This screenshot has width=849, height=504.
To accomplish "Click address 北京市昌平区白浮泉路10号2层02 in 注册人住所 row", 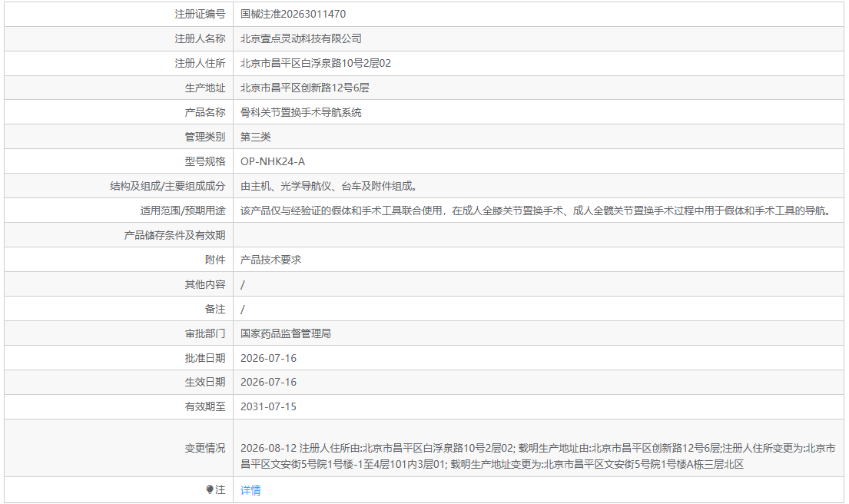I will (x=316, y=63).
